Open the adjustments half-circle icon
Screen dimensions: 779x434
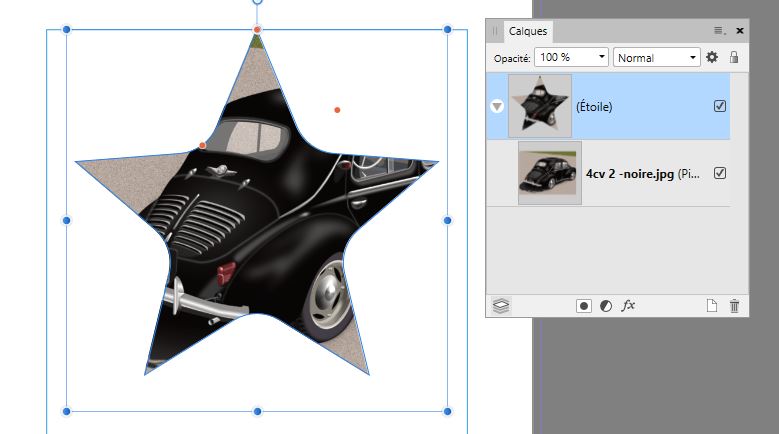(606, 306)
